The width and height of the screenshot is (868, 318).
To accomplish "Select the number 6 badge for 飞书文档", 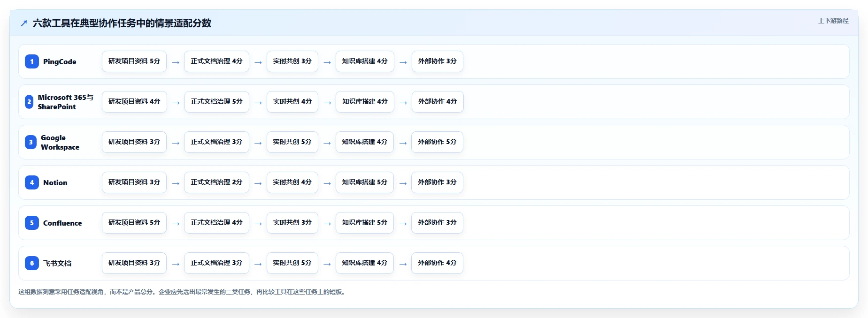I will click(32, 263).
